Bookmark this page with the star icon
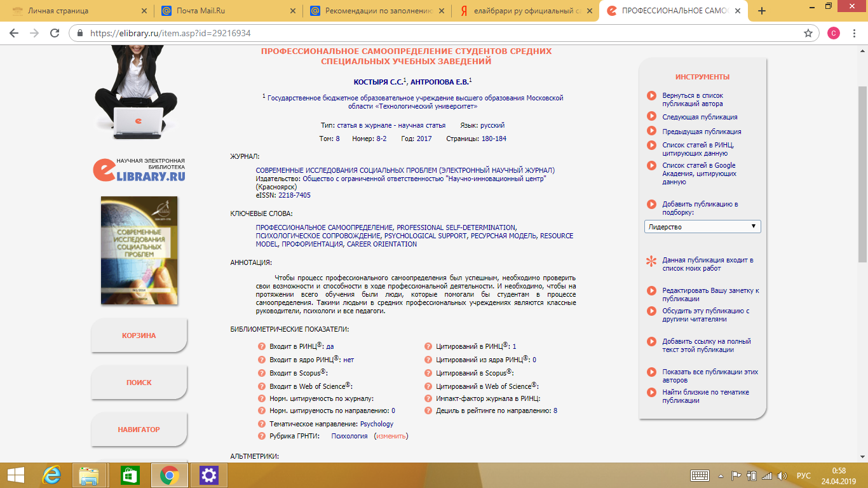The width and height of the screenshot is (868, 488). [x=808, y=33]
